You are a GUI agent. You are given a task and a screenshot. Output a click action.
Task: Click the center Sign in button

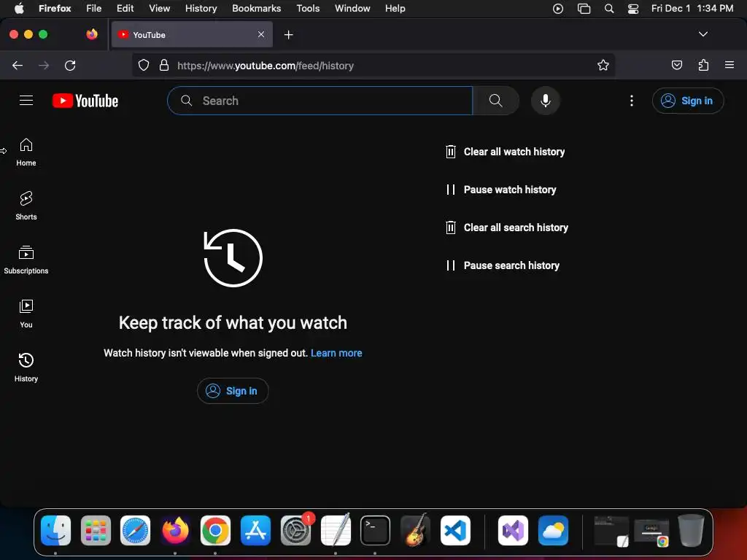[x=233, y=391]
